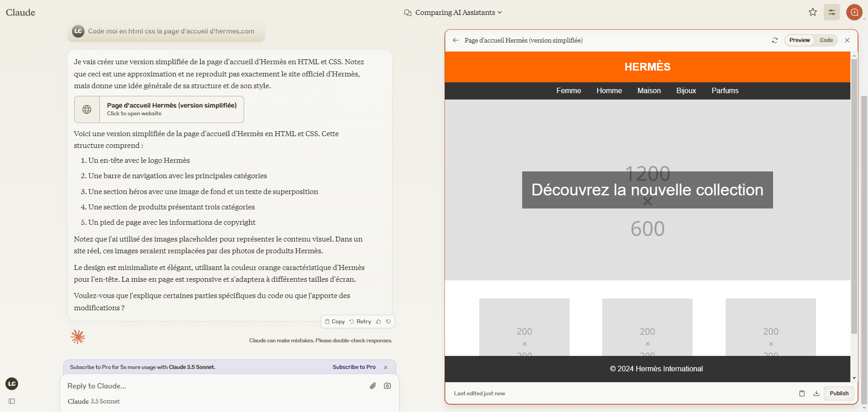Star this conversation
The image size is (868, 412).
pos(813,12)
